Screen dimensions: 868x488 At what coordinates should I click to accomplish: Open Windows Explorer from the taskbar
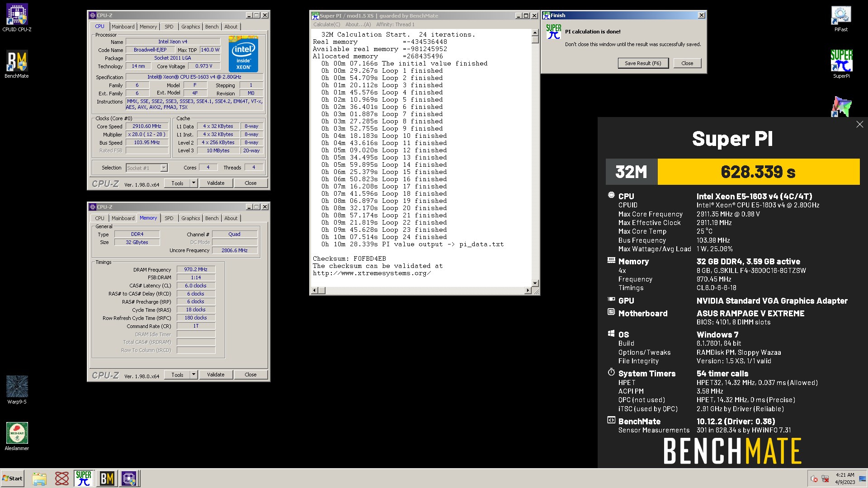(39, 479)
